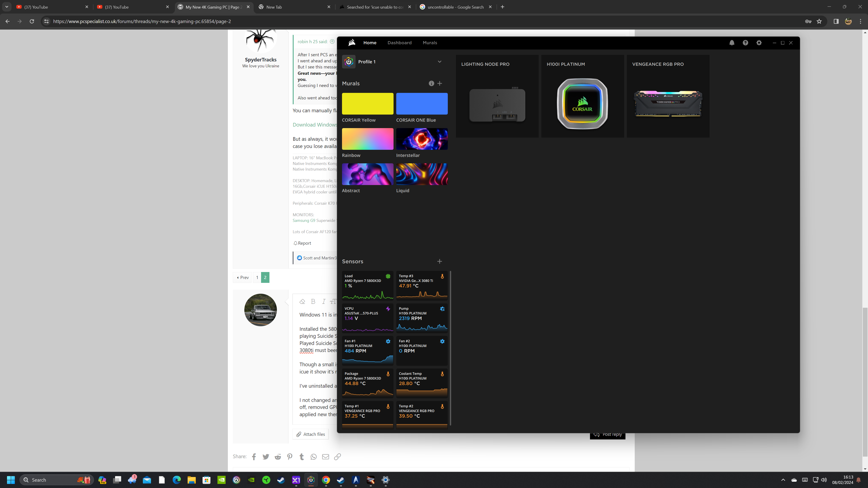This screenshot has width=868, height=488.
Task: Share the thread on Tumblr
Action: click(x=302, y=457)
